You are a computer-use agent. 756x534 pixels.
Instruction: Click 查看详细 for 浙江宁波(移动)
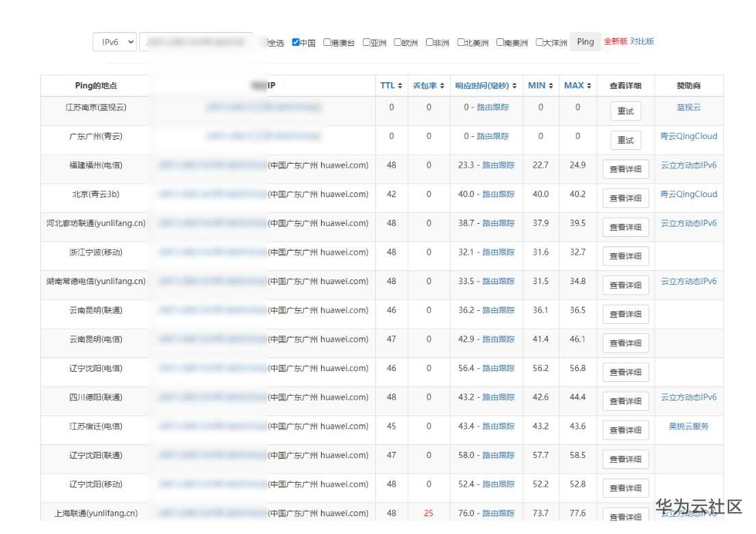point(625,256)
